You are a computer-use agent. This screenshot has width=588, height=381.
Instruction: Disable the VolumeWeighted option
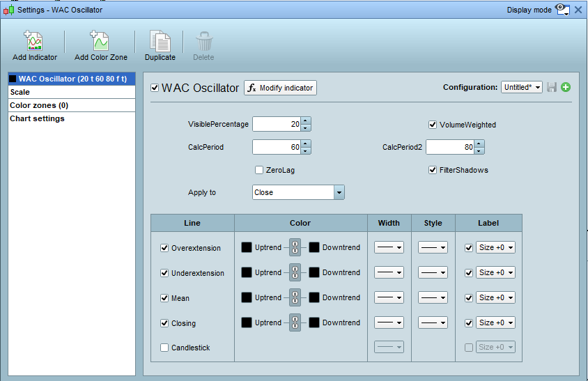point(433,125)
